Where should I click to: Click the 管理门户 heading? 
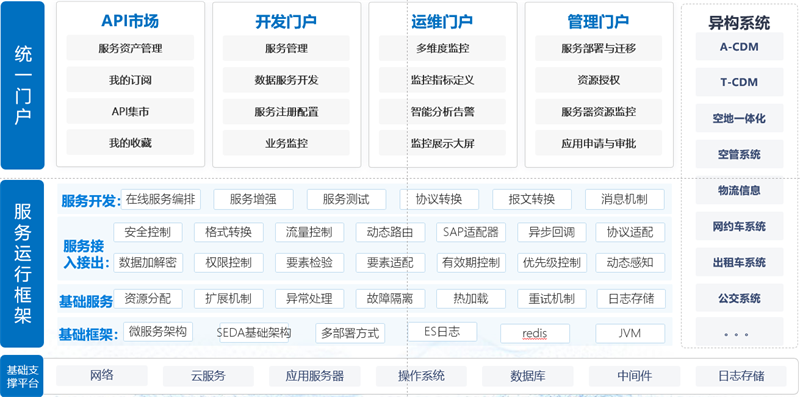pyautogui.click(x=598, y=21)
